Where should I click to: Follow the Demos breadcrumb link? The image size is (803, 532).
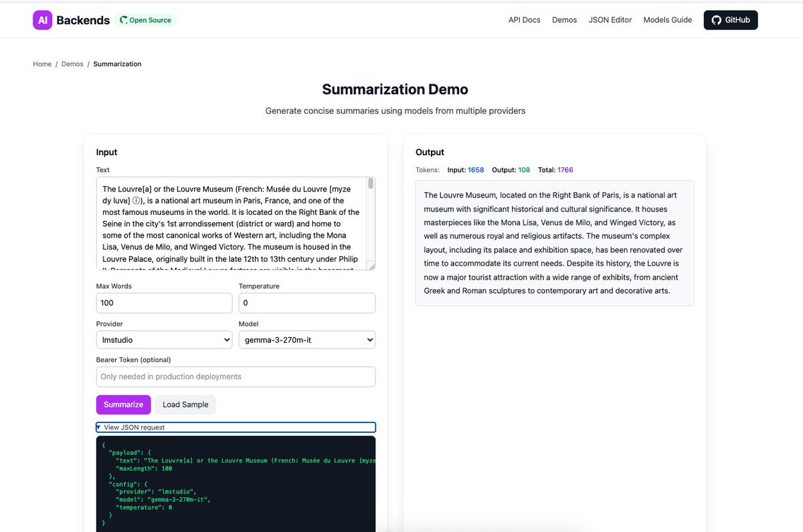click(x=72, y=64)
